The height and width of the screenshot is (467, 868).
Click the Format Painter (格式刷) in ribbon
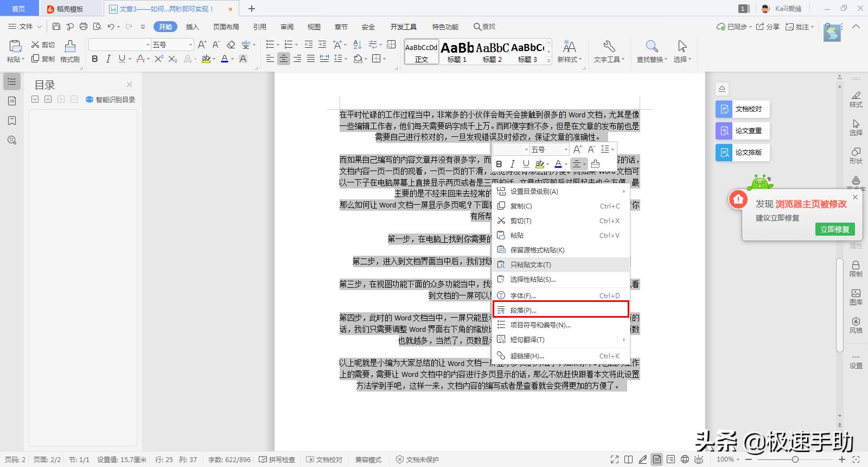tap(70, 51)
